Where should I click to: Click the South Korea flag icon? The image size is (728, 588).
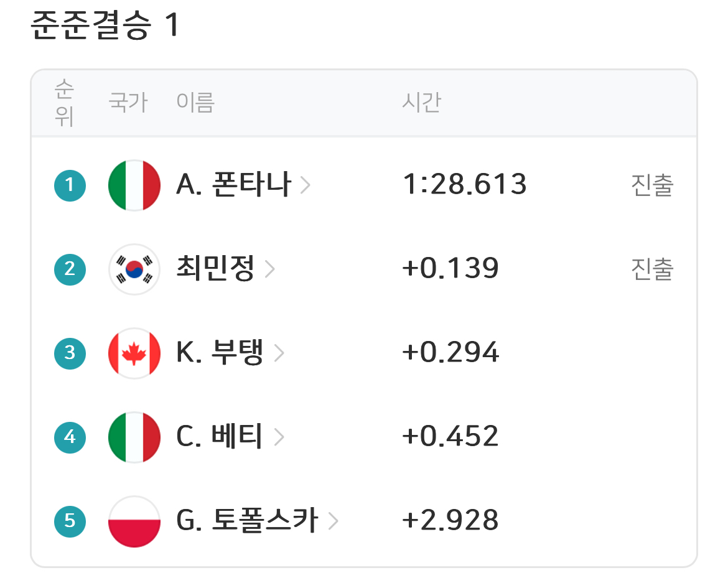tap(134, 269)
